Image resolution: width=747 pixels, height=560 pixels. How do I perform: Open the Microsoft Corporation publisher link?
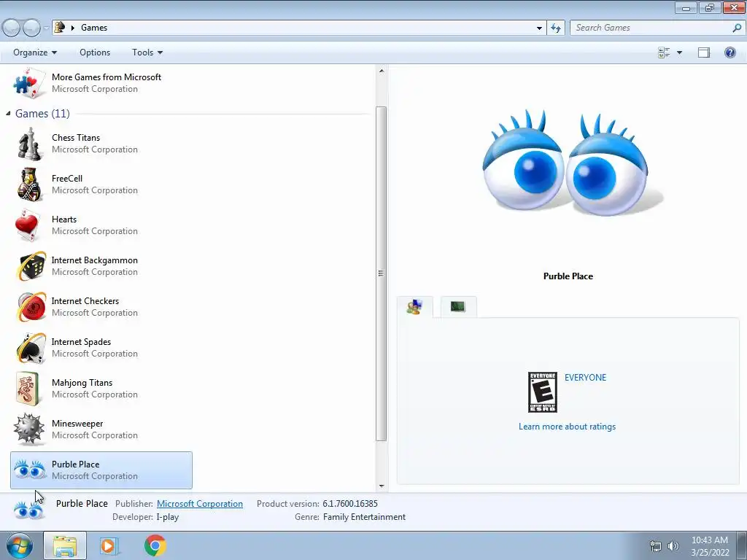pyautogui.click(x=200, y=503)
